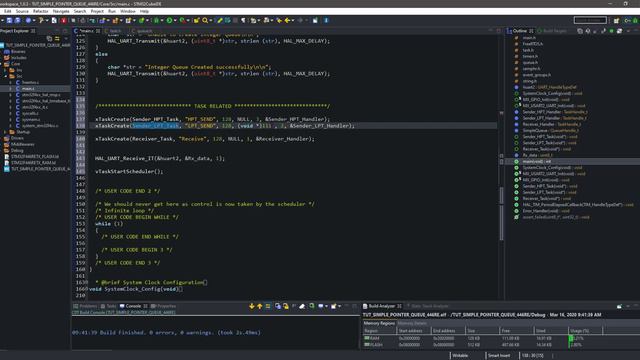This screenshot has height=360, width=640.
Task: Click the Quick Access search field
Action: (590, 20)
